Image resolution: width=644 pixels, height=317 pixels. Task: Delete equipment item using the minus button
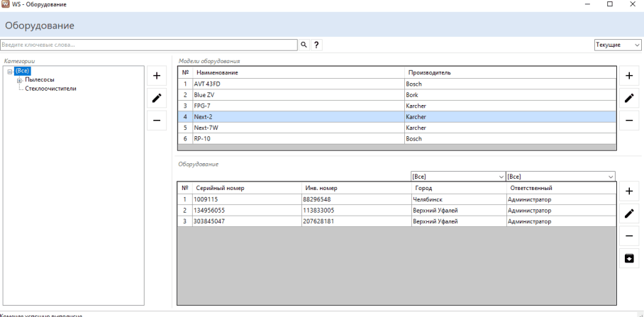pos(628,236)
